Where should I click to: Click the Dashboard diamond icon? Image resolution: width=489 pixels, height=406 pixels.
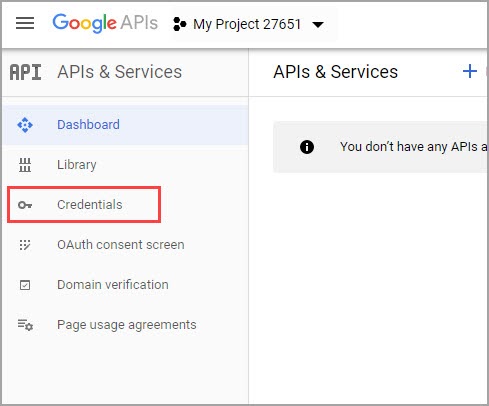coord(25,125)
